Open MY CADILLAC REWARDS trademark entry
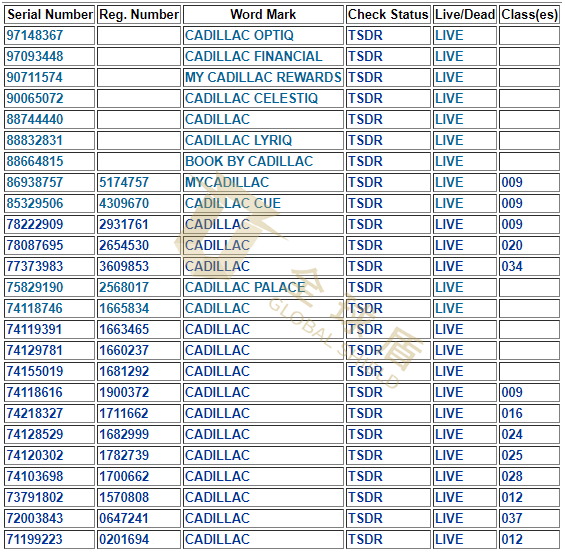Image resolution: width=565 pixels, height=552 pixels. (x=263, y=77)
